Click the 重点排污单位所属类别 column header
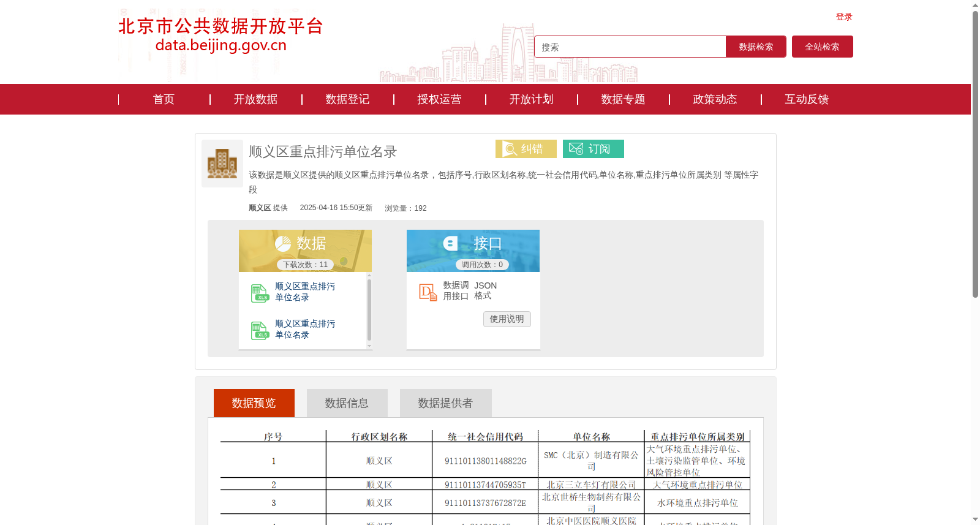The height and width of the screenshot is (525, 980). pos(697,437)
